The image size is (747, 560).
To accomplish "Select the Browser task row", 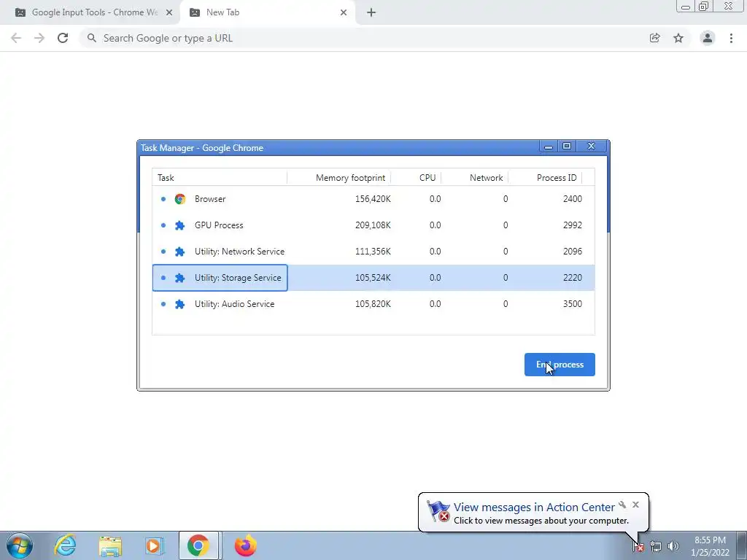I will coord(373,199).
